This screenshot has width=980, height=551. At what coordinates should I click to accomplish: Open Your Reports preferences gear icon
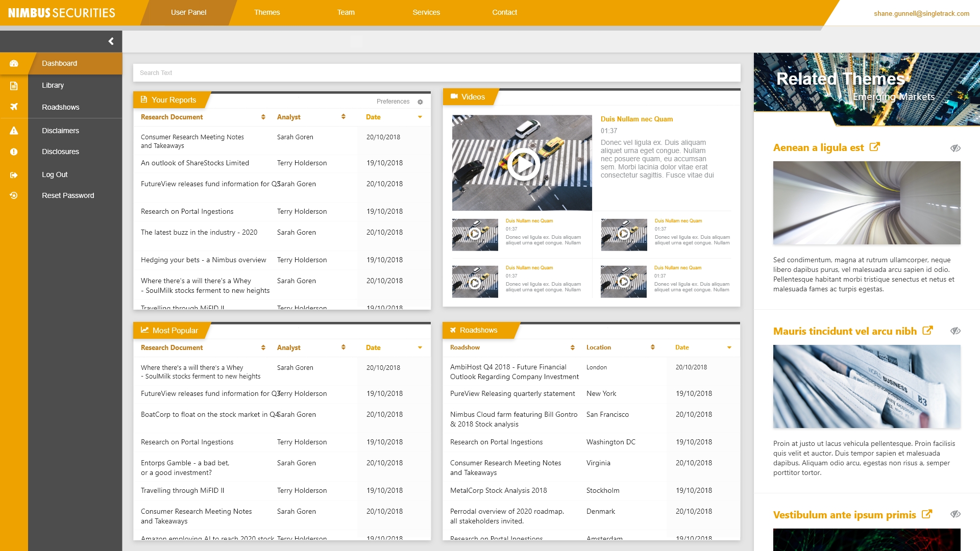[x=420, y=102]
